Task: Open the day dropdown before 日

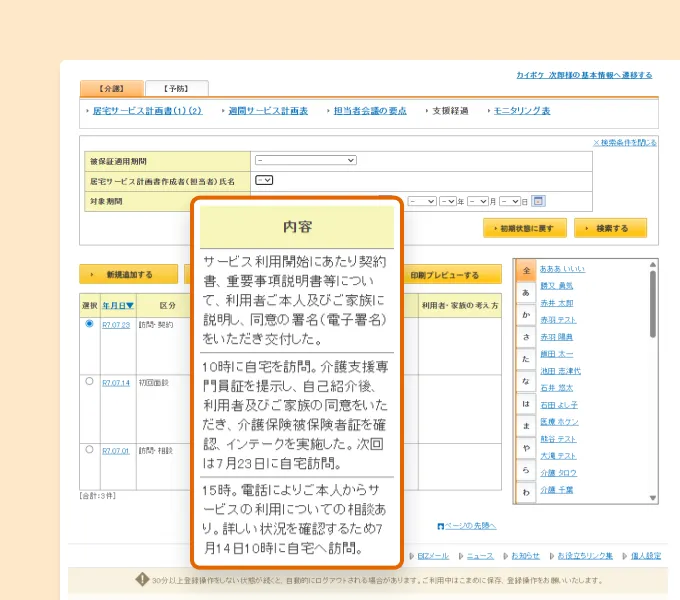Action: [x=510, y=201]
